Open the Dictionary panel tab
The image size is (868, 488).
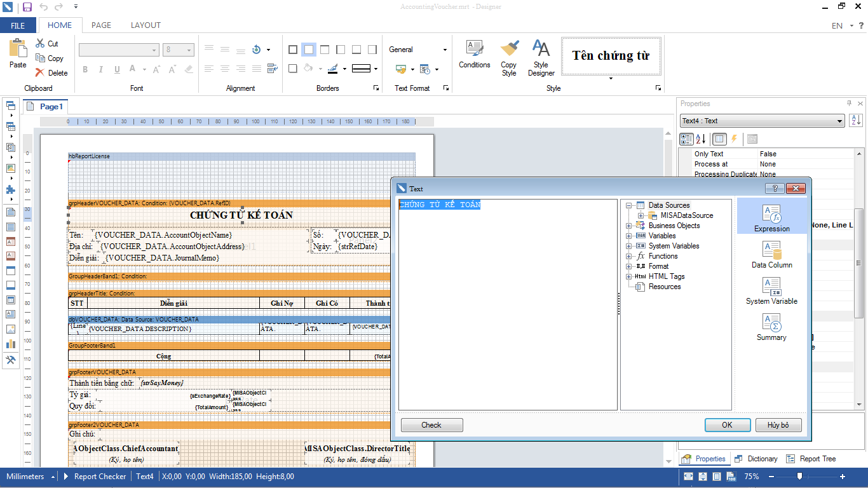point(756,459)
